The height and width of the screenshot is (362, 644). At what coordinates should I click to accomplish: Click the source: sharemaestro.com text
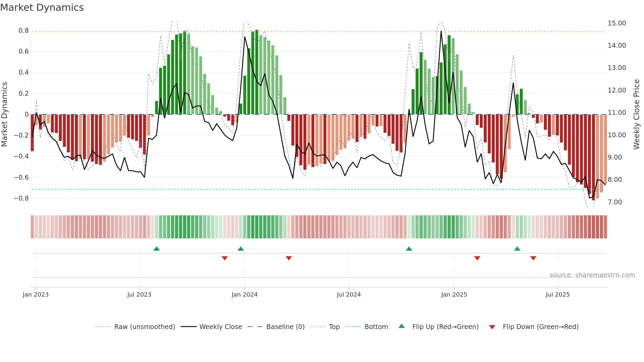click(x=592, y=275)
